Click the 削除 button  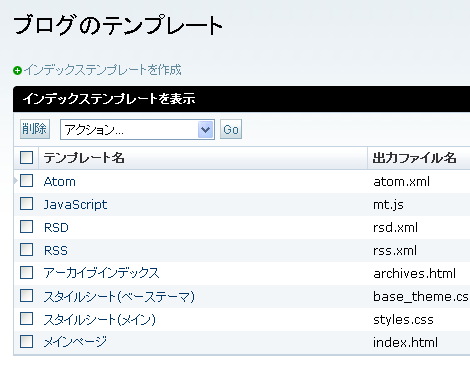coord(35,129)
